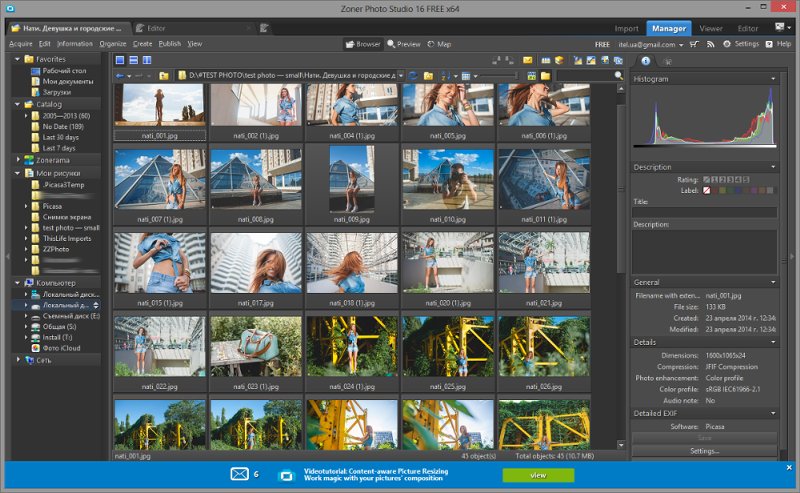Open the Organize menu
Image resolution: width=800 pixels, height=493 pixels.
click(113, 44)
